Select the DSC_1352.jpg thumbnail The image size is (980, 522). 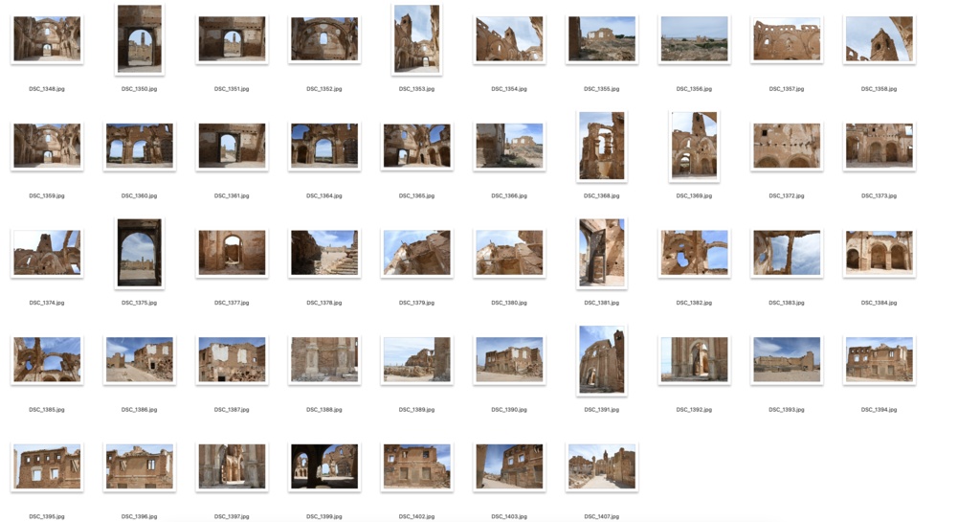(x=324, y=38)
